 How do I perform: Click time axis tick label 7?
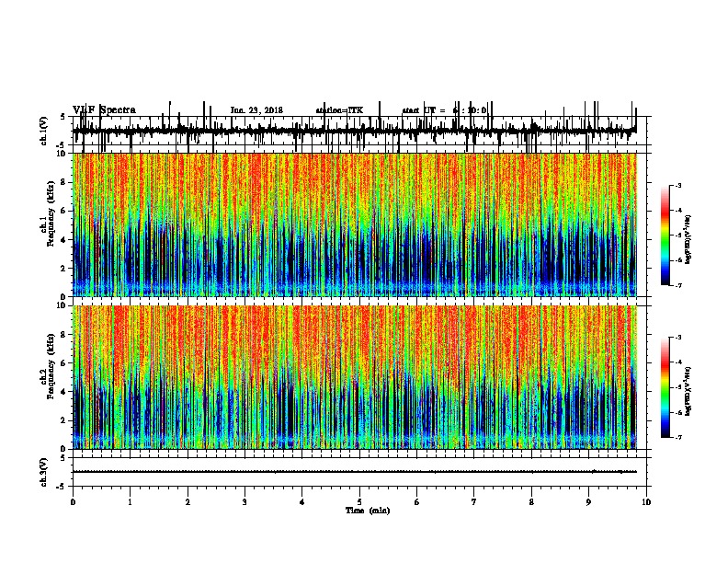click(474, 502)
